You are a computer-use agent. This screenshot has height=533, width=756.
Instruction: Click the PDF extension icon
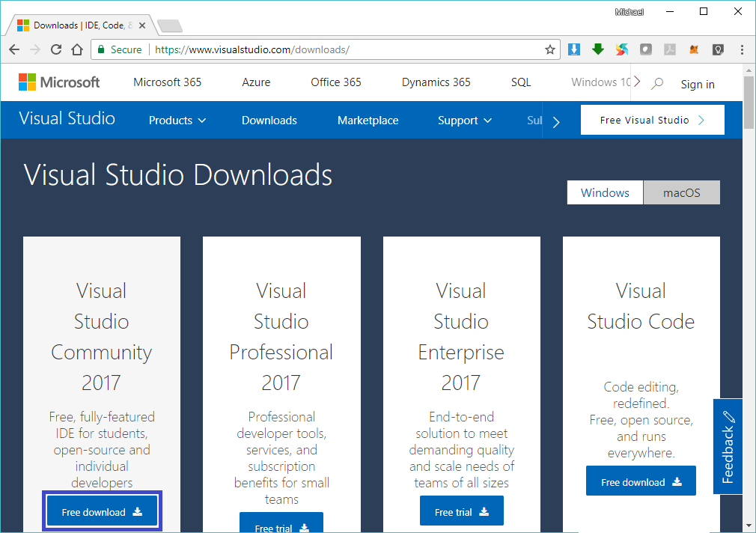coord(670,49)
